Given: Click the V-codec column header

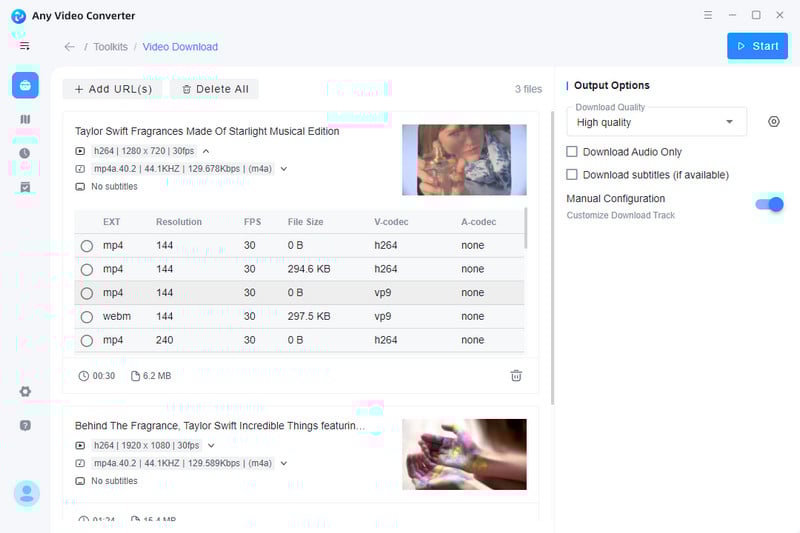Looking at the screenshot, I should pos(391,222).
